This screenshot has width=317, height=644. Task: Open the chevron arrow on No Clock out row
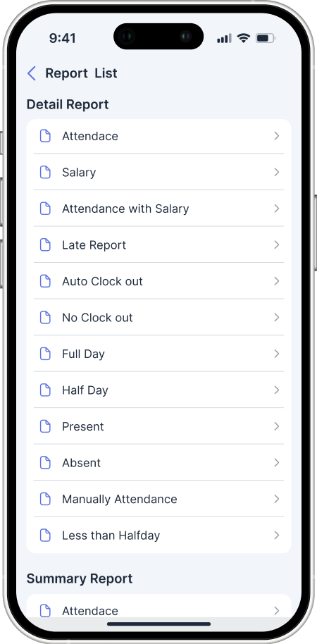pyautogui.click(x=277, y=318)
